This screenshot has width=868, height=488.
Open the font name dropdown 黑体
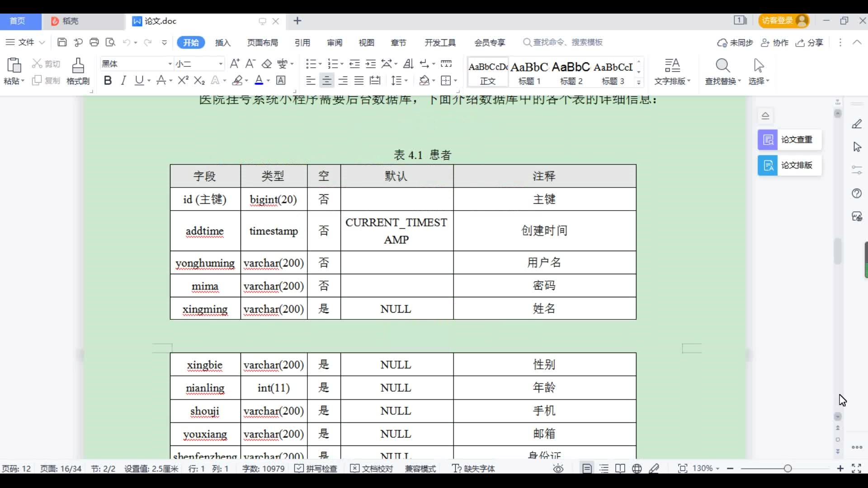pos(170,64)
